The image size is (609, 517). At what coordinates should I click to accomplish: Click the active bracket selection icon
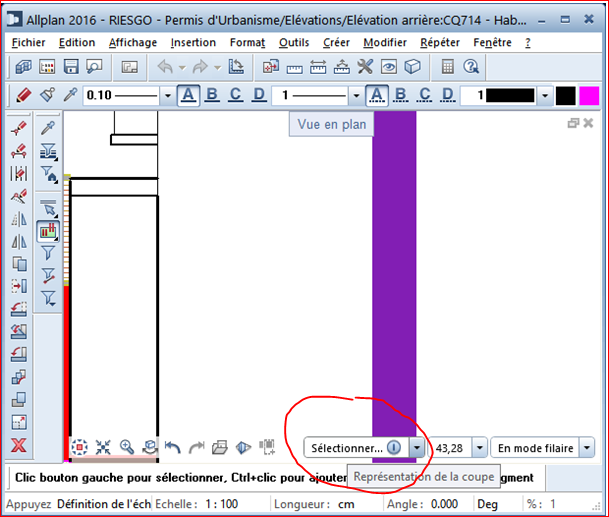tap(48, 232)
